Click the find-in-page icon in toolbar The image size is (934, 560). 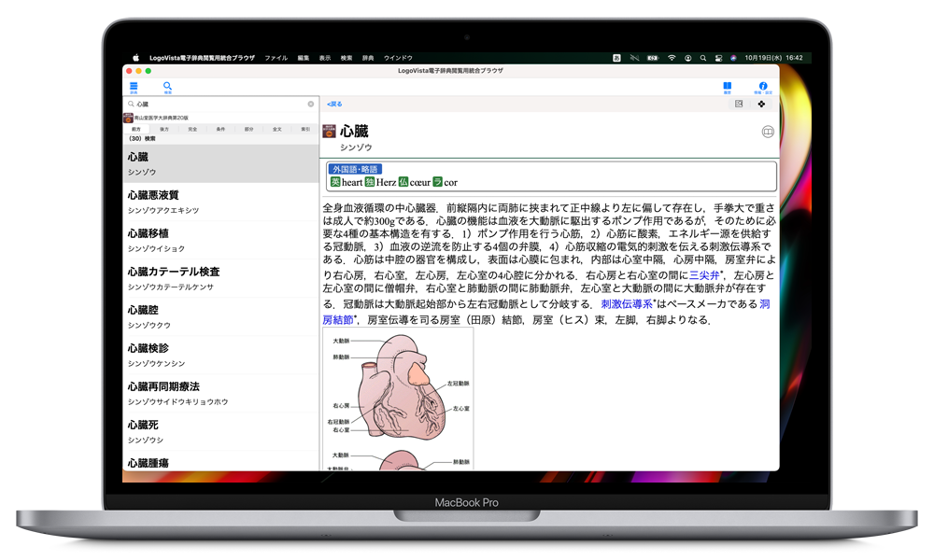[739, 104]
